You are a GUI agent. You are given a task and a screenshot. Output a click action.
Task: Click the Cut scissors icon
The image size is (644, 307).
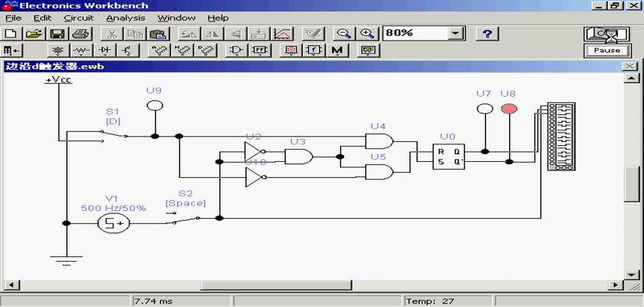click(x=111, y=33)
